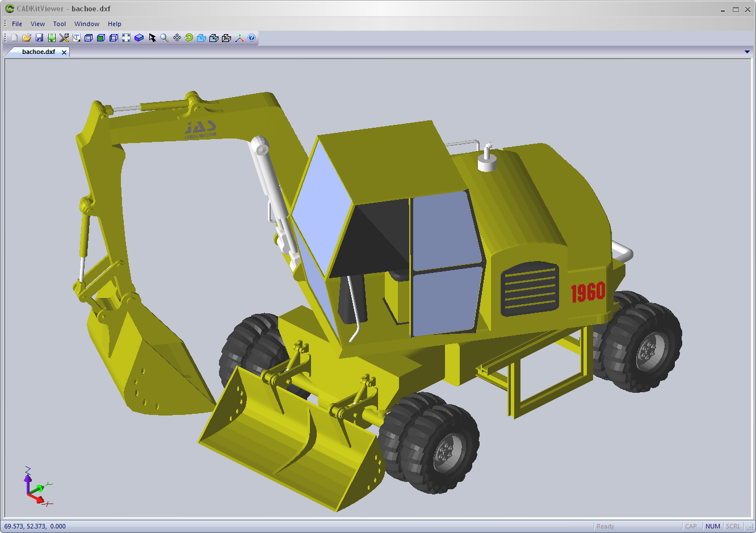This screenshot has height=533, width=756.
Task: Click the coordinate axis display icon
Action: pos(239,37)
